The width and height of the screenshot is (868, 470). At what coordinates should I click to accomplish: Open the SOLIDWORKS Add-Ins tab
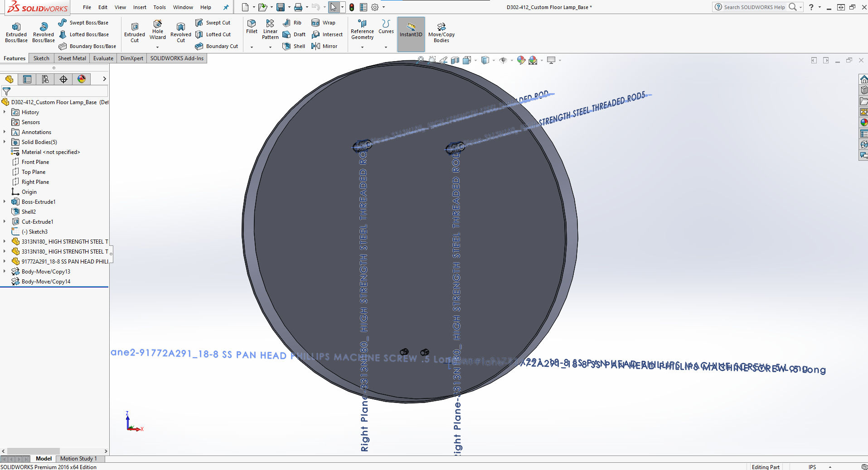[x=177, y=58]
